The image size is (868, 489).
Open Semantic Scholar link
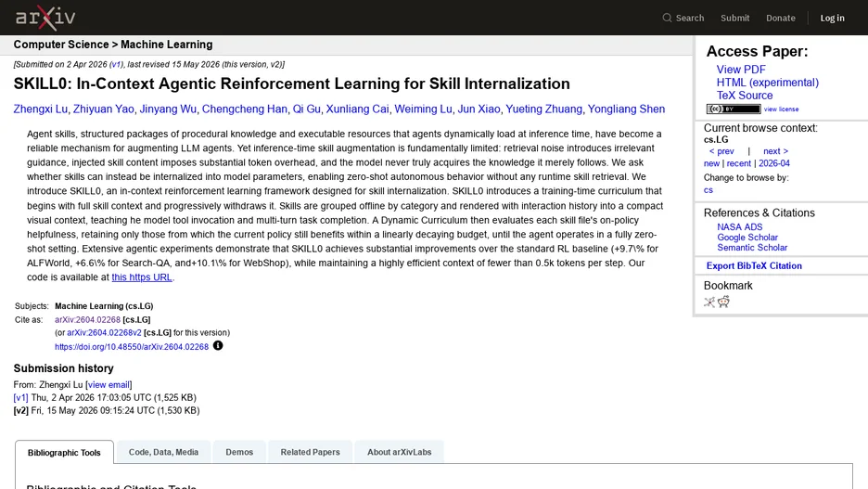752,248
